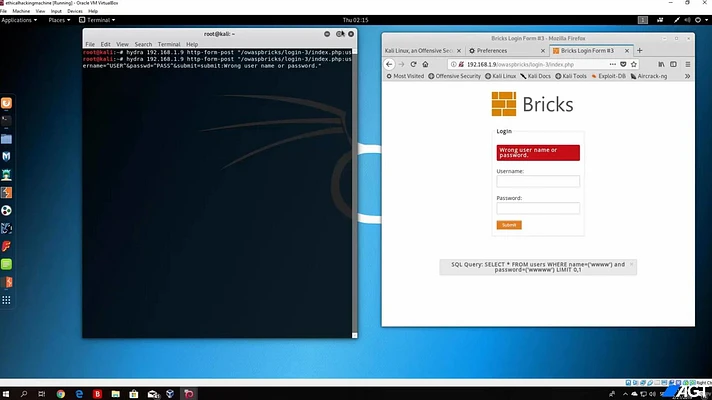
Task: Toggle the Firefox sidebar icon
Action: point(674,64)
